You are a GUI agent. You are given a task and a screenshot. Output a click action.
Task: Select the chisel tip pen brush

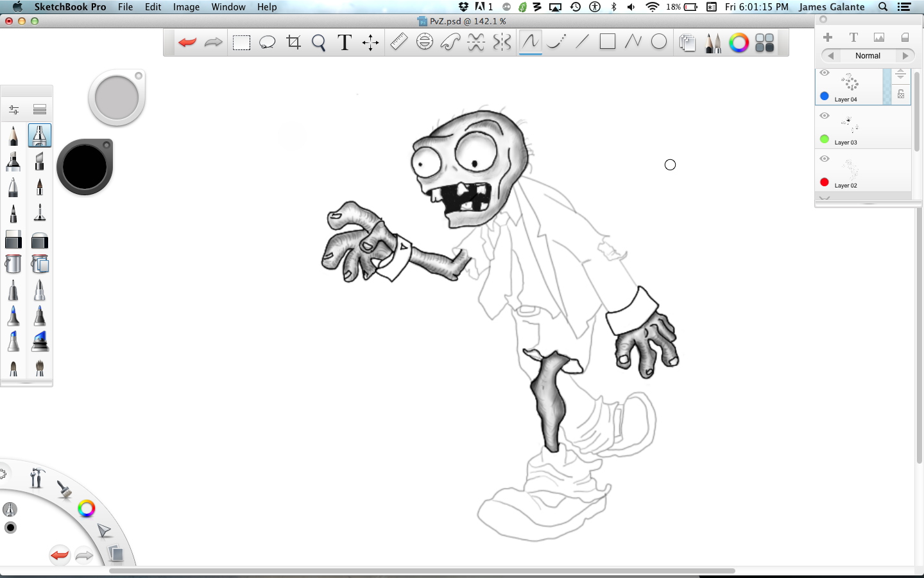[x=39, y=161]
